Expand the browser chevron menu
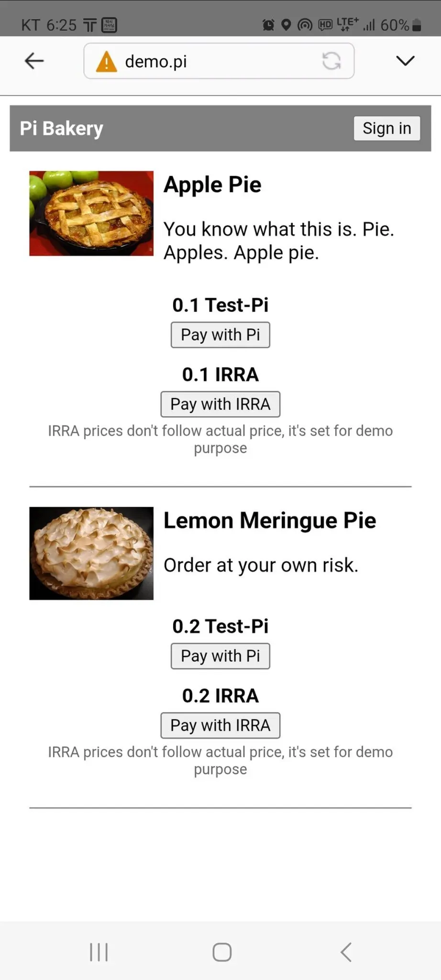The image size is (441, 980). 405,61
